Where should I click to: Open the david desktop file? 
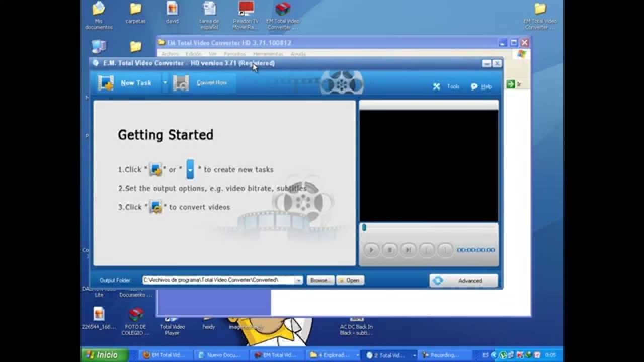[x=172, y=14]
